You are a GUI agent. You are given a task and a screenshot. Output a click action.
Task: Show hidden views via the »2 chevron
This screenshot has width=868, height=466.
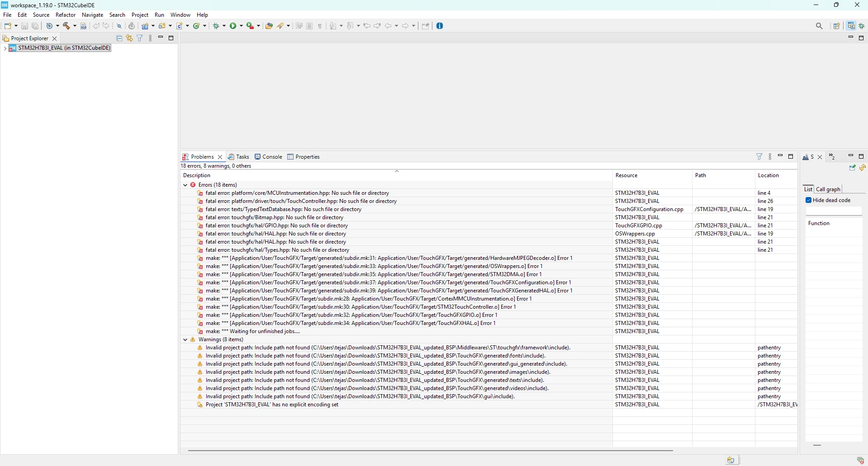click(x=832, y=157)
